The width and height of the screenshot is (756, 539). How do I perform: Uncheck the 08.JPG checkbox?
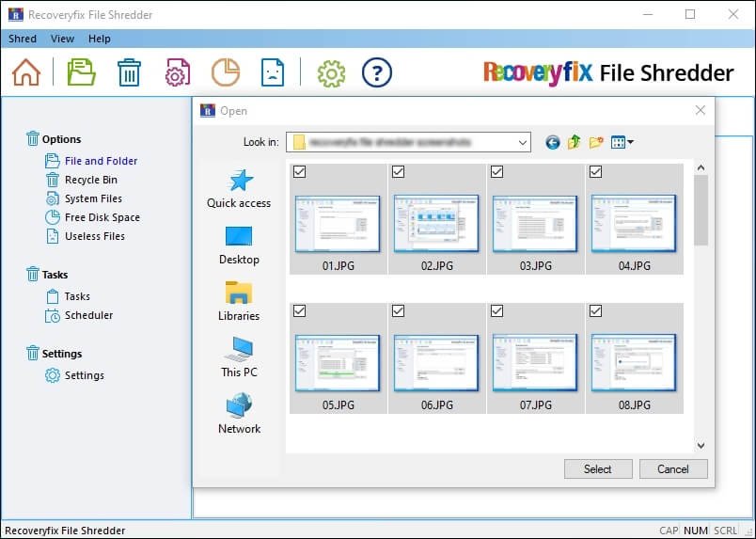click(596, 310)
